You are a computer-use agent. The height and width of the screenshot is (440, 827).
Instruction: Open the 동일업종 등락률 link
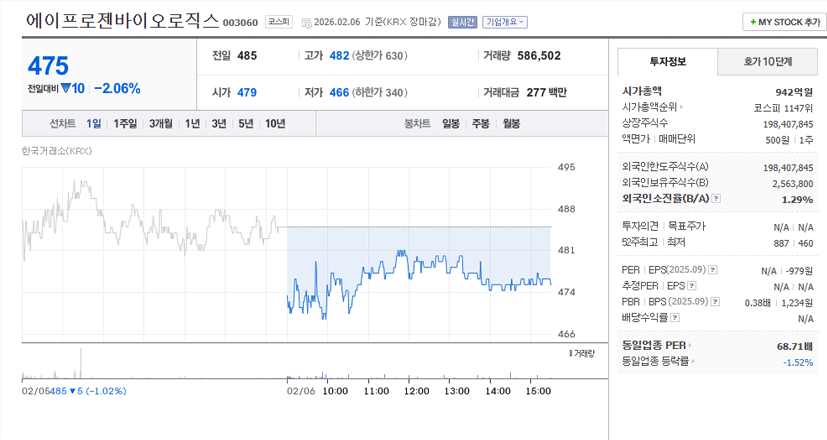[x=658, y=361]
